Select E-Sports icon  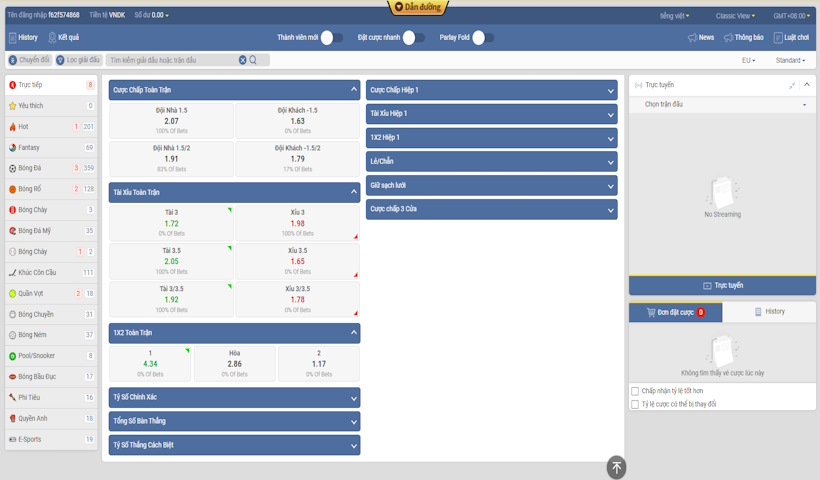[x=13, y=439]
